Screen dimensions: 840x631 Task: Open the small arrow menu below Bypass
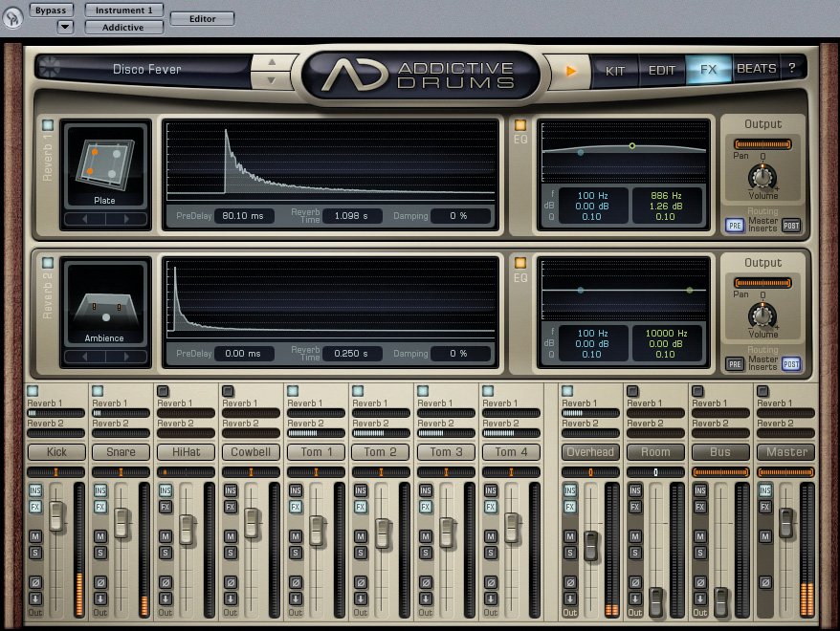[x=65, y=26]
